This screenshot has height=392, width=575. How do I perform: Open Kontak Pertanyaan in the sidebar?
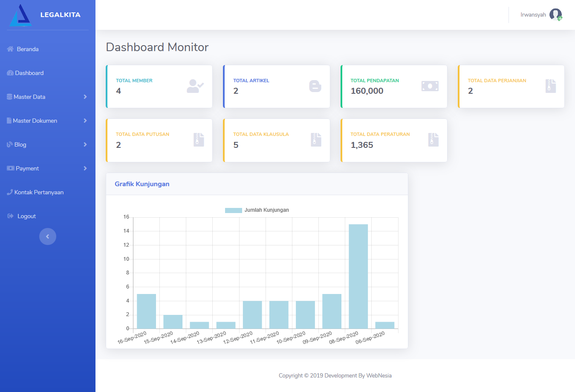click(35, 192)
